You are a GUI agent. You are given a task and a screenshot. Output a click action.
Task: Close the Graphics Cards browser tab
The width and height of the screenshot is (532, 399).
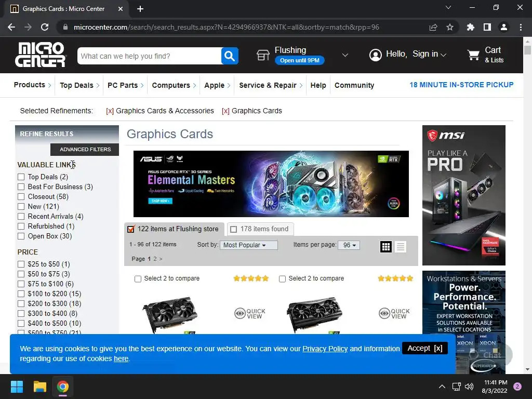click(121, 9)
